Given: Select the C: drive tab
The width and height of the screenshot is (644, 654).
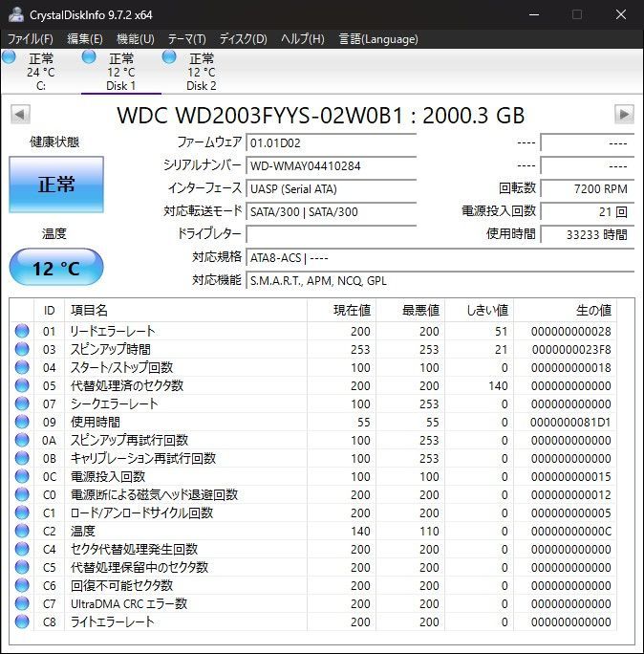Looking at the screenshot, I should 41,72.
